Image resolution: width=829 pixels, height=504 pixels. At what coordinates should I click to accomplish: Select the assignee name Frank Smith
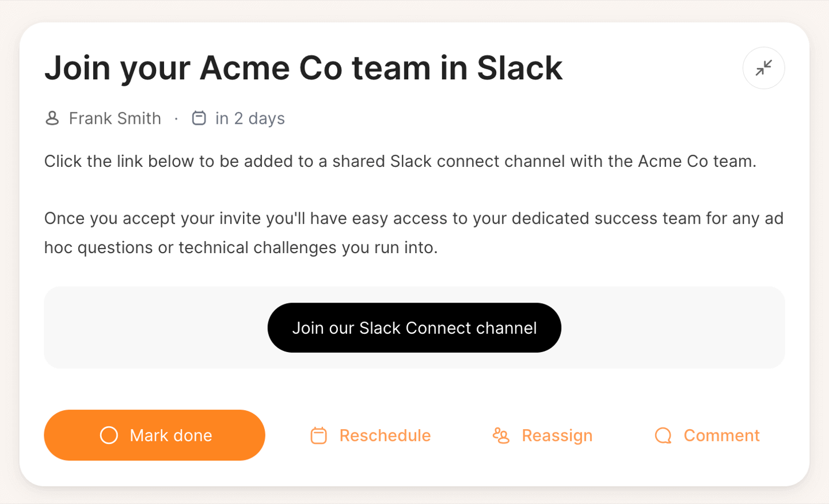click(115, 119)
